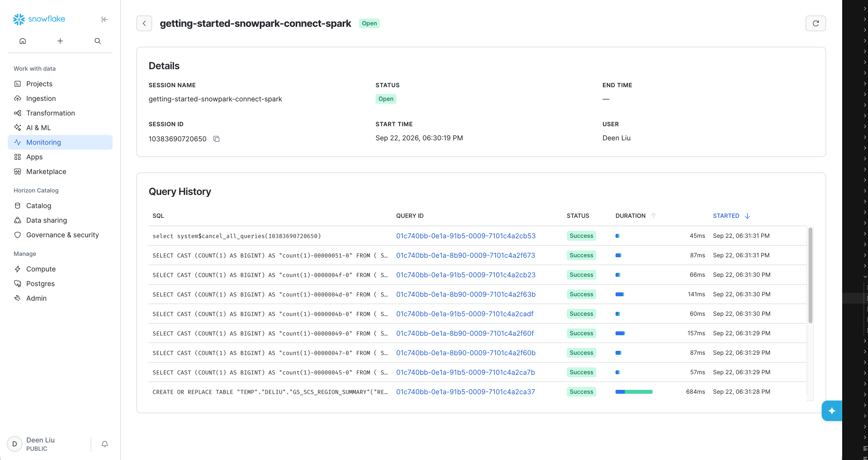Navigate to Data sharing
The height and width of the screenshot is (460, 868).
[x=60, y=220]
